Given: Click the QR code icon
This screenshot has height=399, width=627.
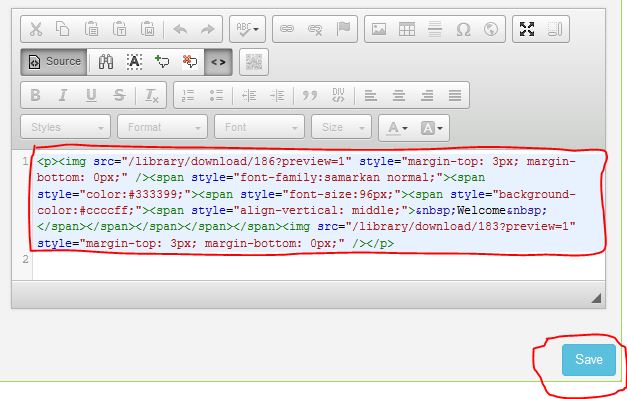Looking at the screenshot, I should [254, 62].
